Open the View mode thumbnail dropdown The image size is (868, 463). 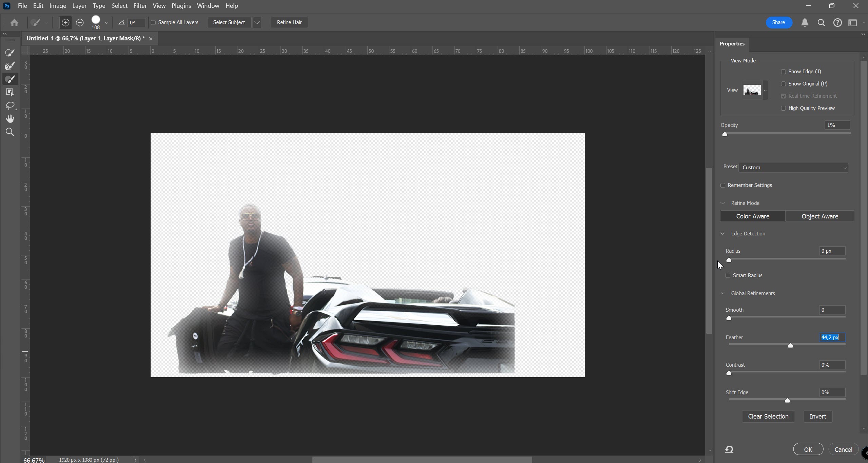click(x=765, y=90)
